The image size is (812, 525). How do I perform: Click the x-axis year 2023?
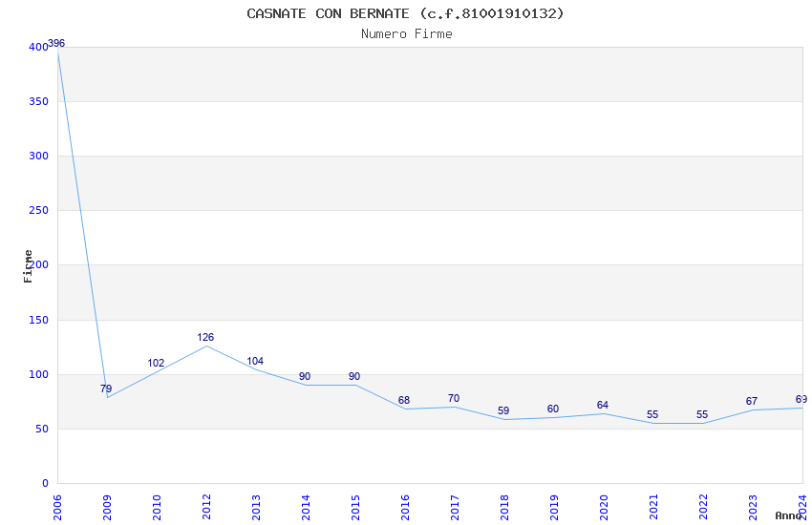(753, 508)
